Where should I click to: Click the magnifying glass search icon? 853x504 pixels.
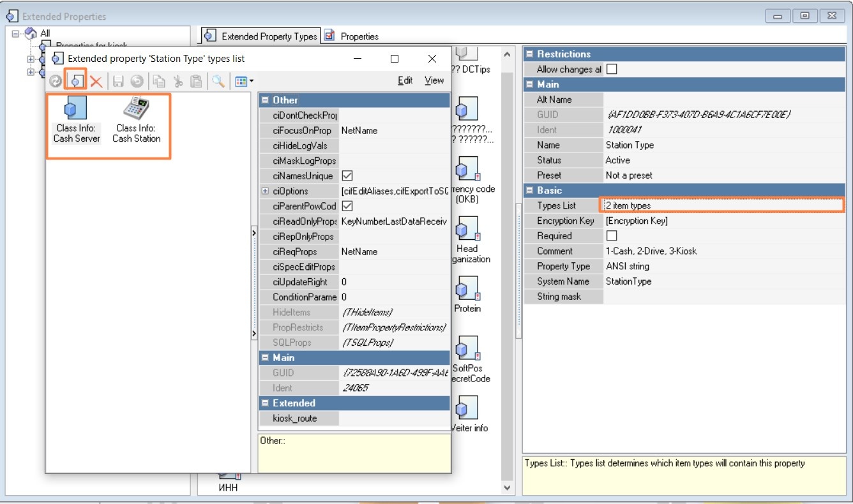click(218, 81)
